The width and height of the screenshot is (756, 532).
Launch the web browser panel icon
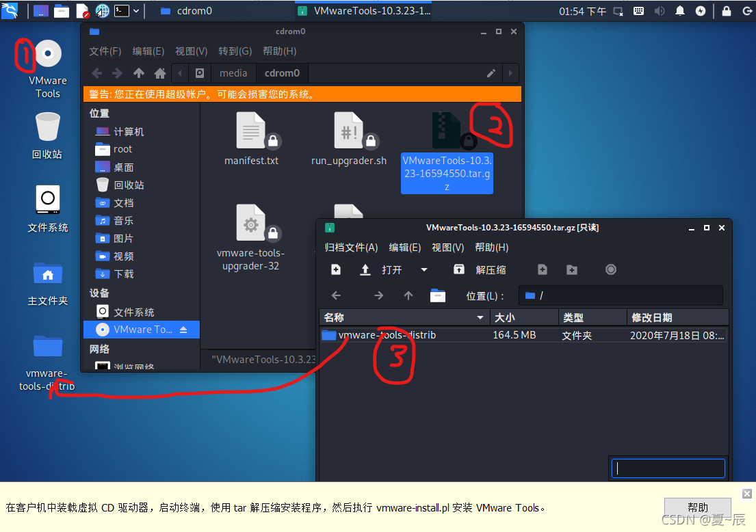coord(102,11)
